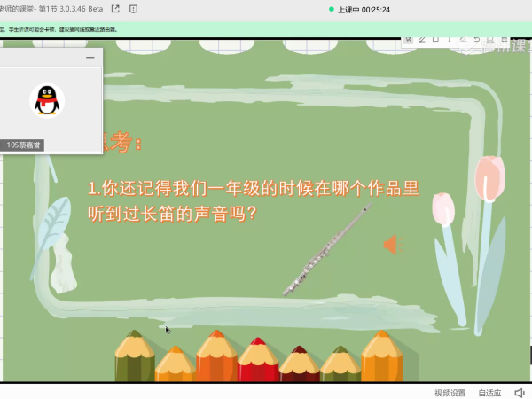Viewport: 532px width, 399px height.
Task: Click the 105蔡嘉誉 name label
Action: 24,145
